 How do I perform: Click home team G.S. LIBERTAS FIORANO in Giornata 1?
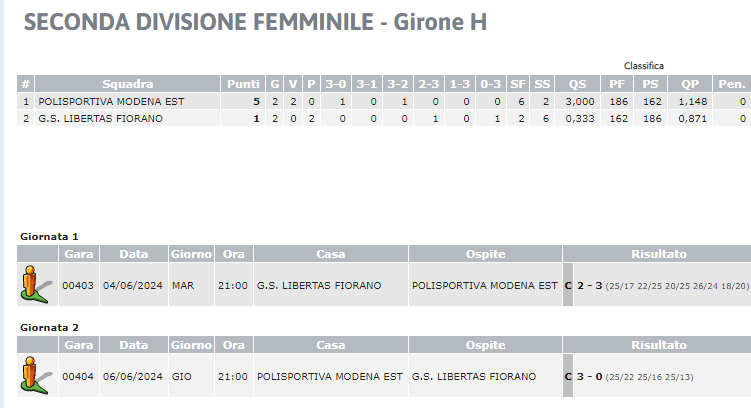coord(319,285)
